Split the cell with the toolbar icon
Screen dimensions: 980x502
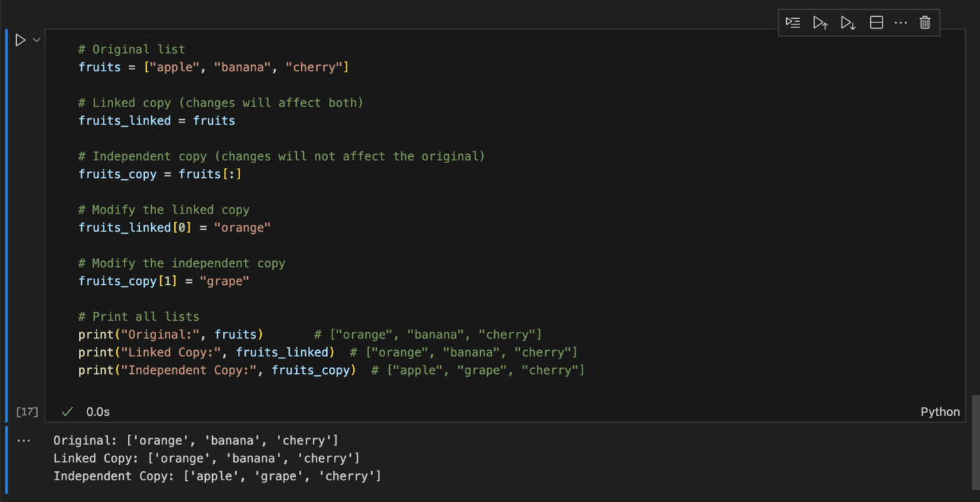[876, 22]
